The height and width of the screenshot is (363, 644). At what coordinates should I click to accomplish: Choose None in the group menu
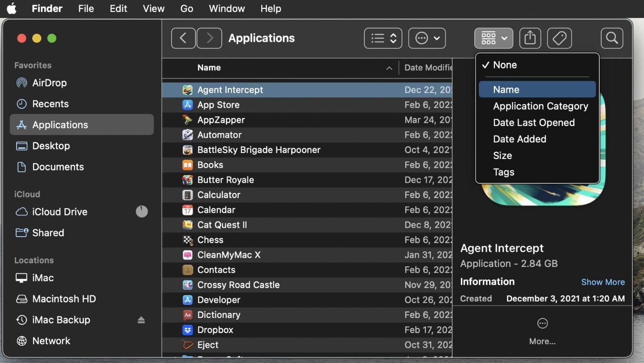pos(537,65)
